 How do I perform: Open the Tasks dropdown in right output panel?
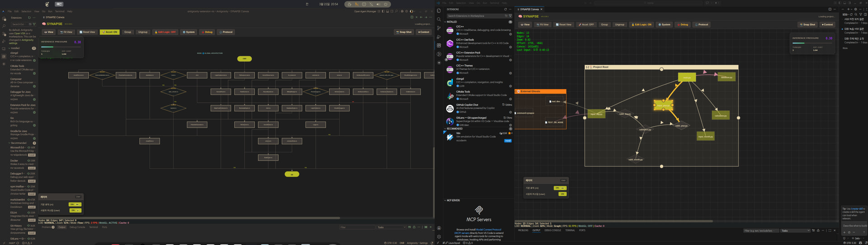click(x=795, y=231)
